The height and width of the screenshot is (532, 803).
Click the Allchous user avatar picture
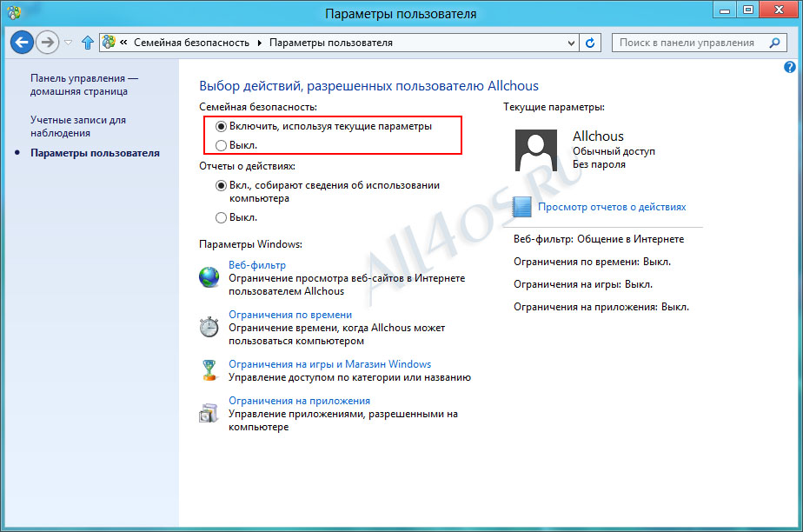535,150
